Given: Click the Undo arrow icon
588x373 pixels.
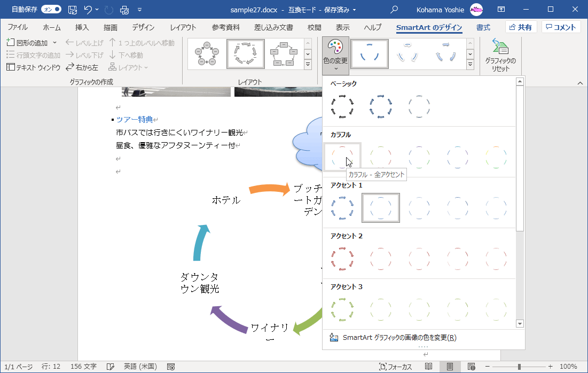Looking at the screenshot, I should pos(88,10).
